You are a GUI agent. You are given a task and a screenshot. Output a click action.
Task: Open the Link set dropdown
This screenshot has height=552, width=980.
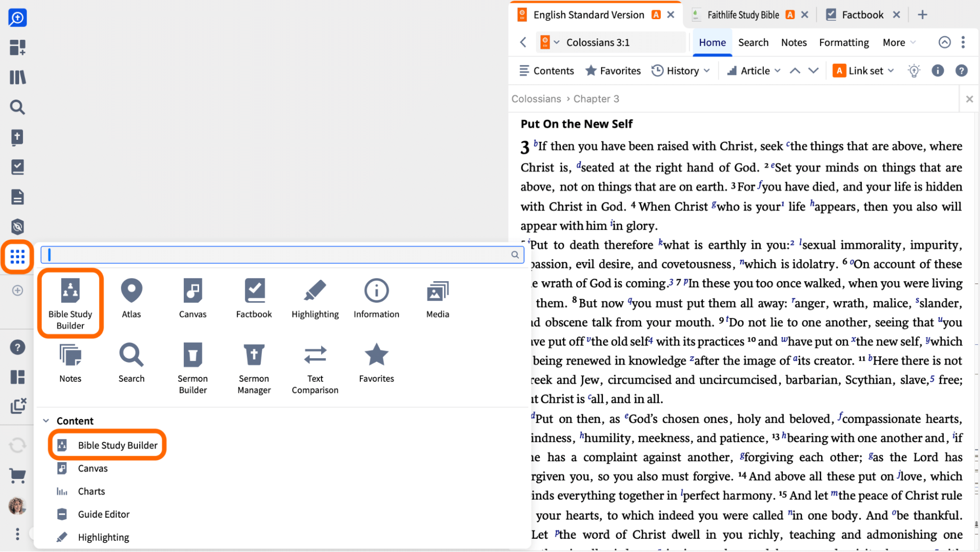[x=864, y=71]
